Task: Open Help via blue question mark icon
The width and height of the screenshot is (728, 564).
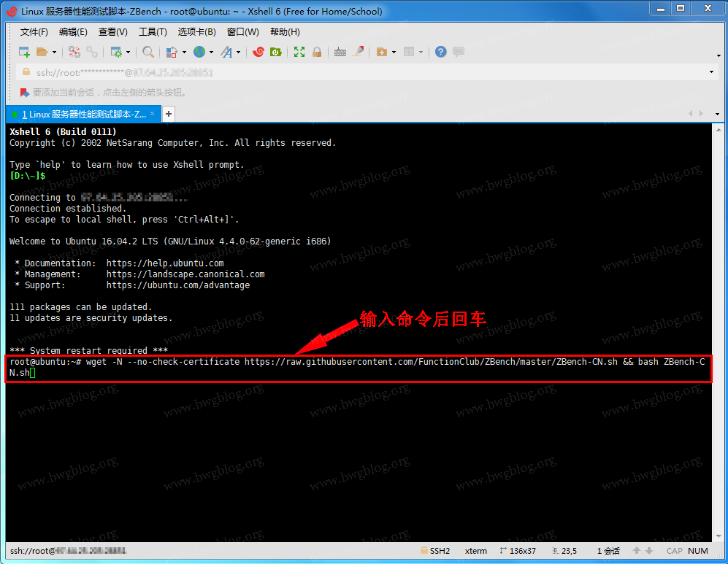Action: click(440, 52)
